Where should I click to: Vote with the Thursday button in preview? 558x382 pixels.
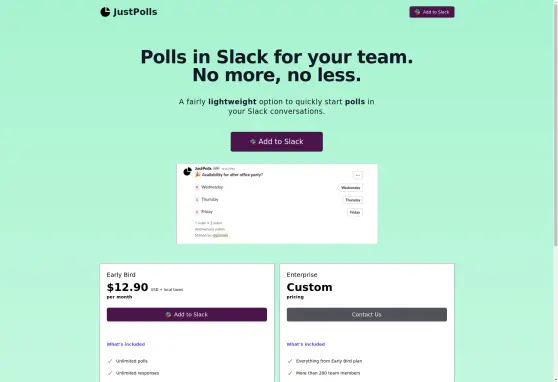click(353, 200)
